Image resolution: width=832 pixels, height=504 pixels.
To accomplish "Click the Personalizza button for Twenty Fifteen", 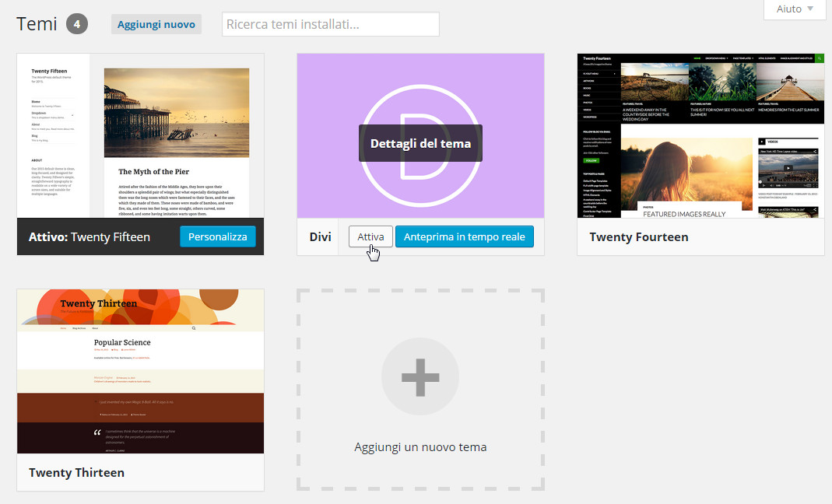I will 218,236.
